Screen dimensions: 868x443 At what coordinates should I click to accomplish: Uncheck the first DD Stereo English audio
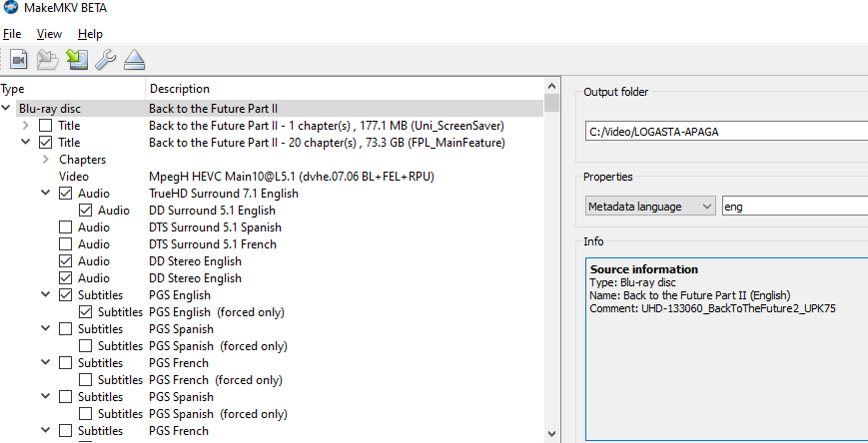[x=65, y=261]
